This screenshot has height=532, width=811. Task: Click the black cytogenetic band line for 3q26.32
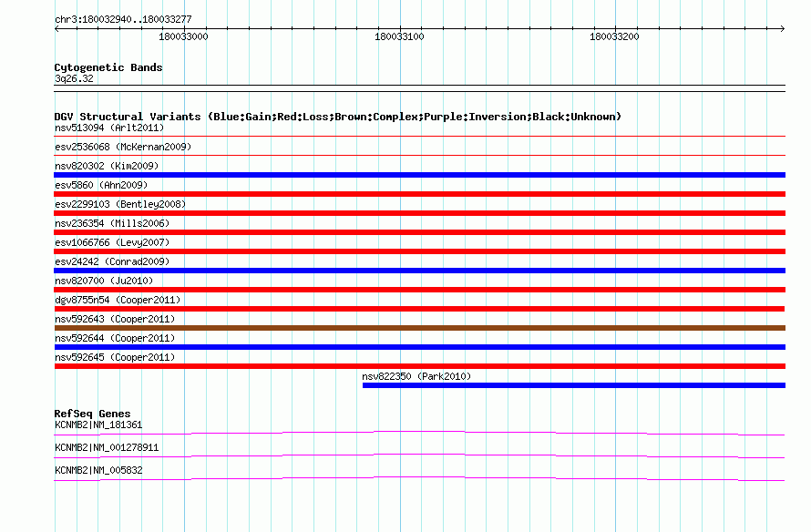click(x=419, y=88)
